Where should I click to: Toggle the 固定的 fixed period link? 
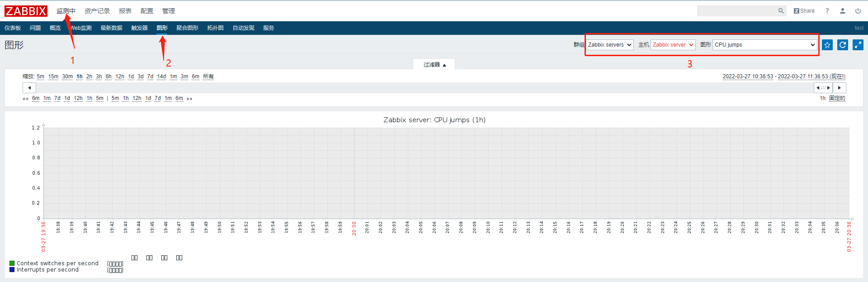pyautogui.click(x=837, y=98)
